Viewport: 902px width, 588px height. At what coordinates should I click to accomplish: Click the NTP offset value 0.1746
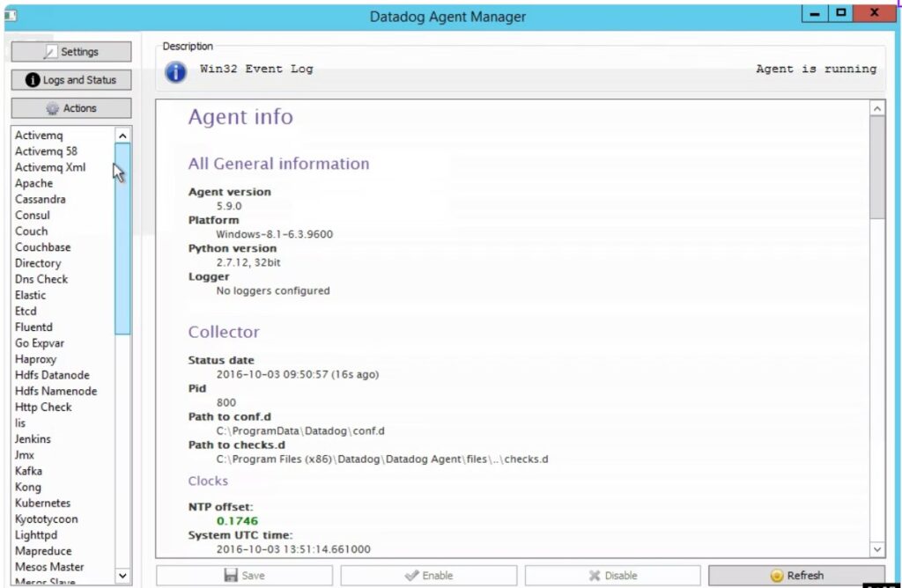tap(237, 521)
